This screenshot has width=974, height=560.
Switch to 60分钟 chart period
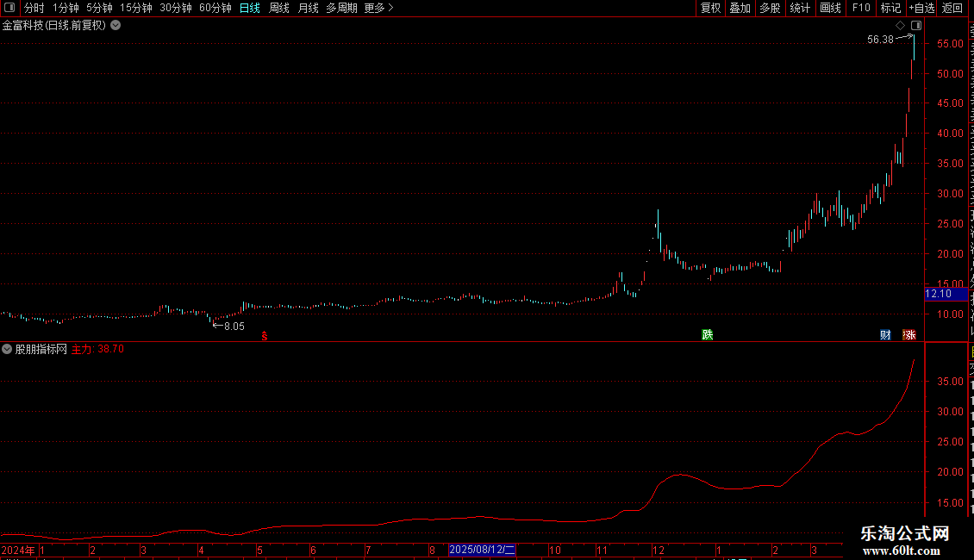pos(215,8)
